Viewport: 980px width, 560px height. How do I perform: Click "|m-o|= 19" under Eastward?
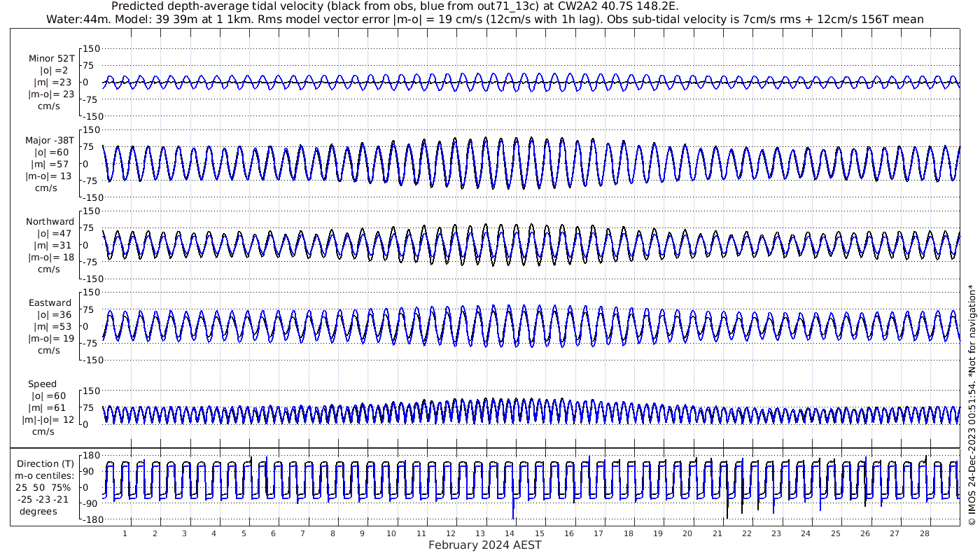click(50, 339)
